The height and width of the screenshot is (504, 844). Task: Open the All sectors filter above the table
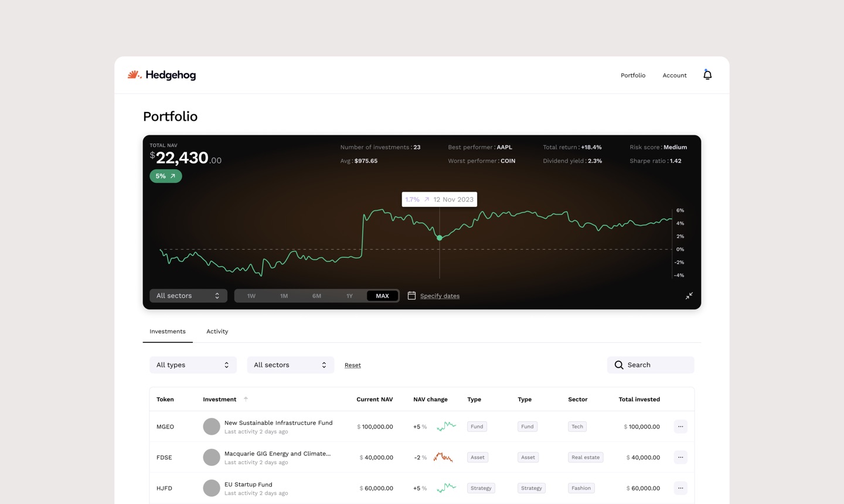click(x=290, y=365)
